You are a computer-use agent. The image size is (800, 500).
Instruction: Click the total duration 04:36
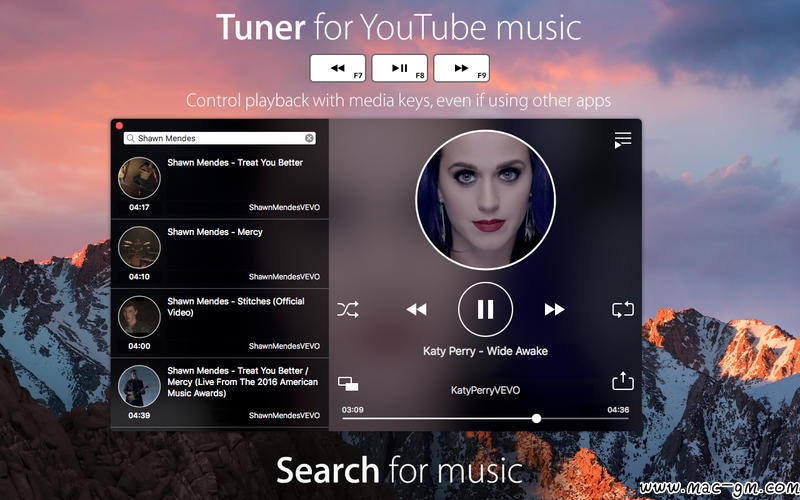[618, 410]
